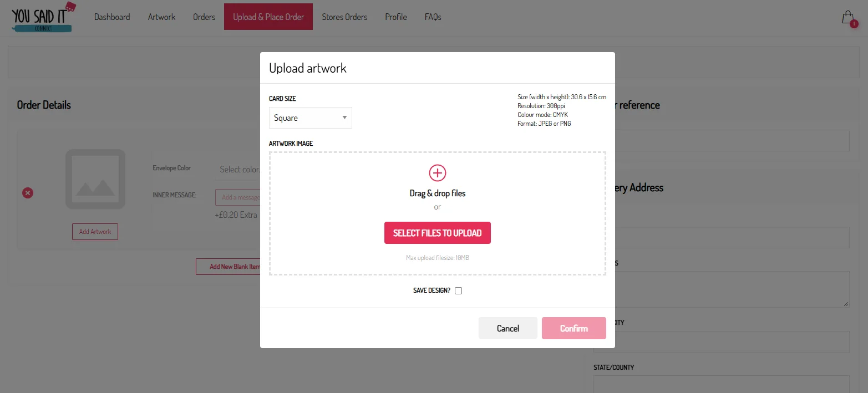Open the Envelope Color select

238,170
